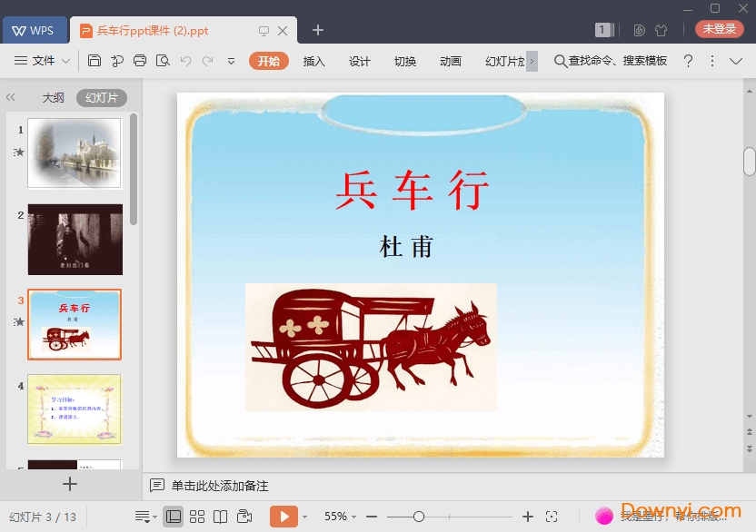Expand quick access toolbar customize arrow
The height and width of the screenshot is (532, 756).
click(231, 61)
